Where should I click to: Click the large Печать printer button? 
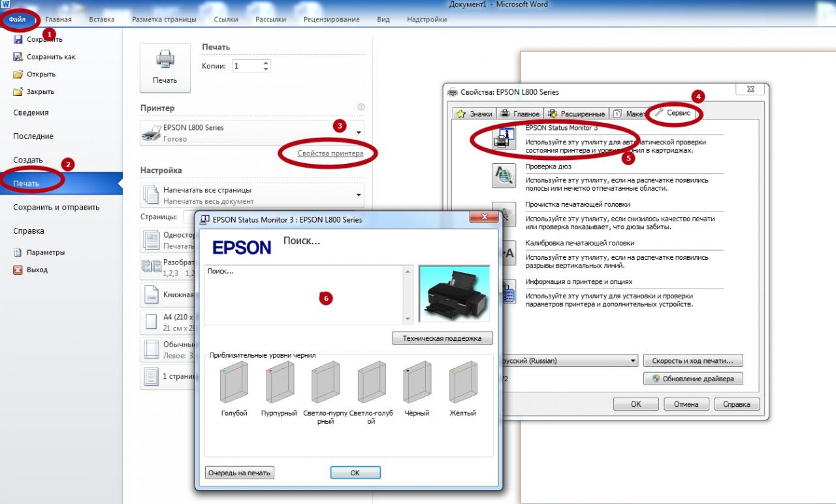point(165,67)
